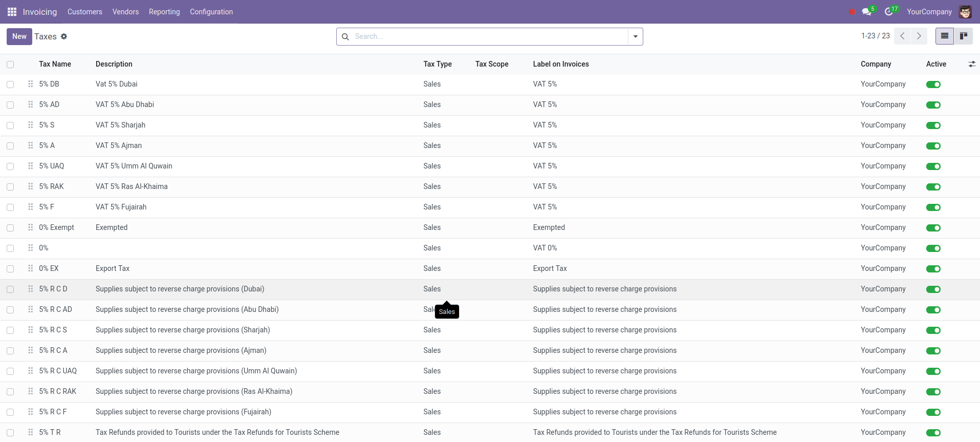Open the Configuration menu
This screenshot has height=442, width=980.
[x=211, y=12]
